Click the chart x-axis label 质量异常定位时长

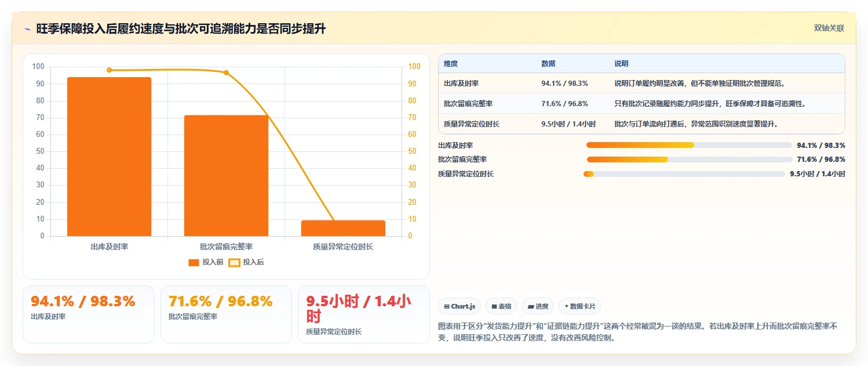click(343, 247)
